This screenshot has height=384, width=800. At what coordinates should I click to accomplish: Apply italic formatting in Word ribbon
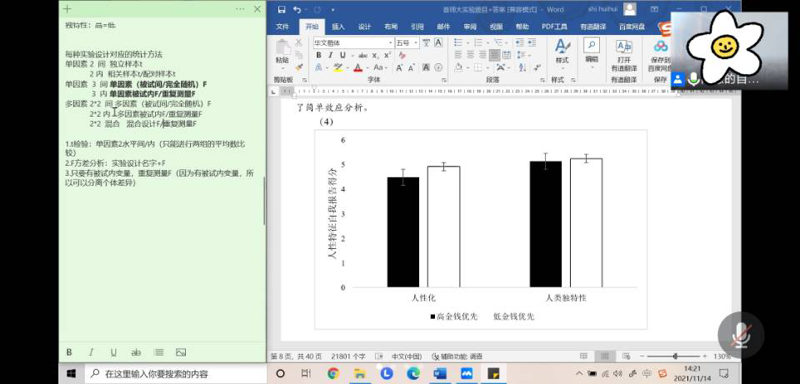[x=331, y=55]
